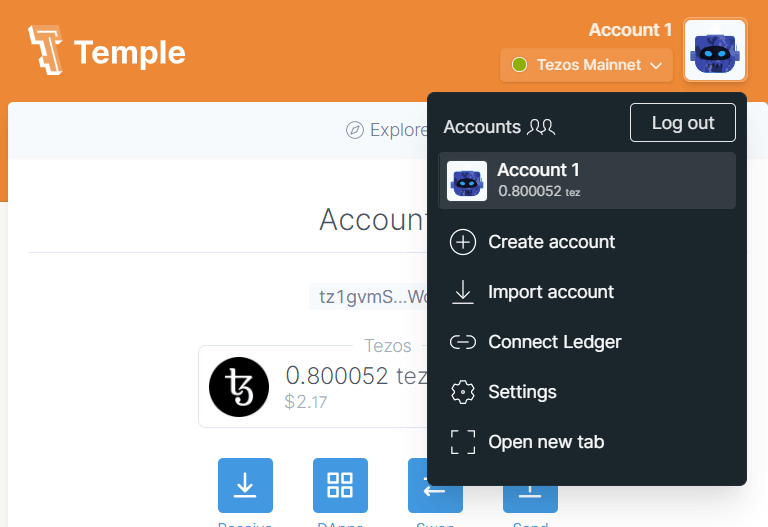Select Account 1 in the accounts list
This screenshot has width=768, height=527.
[587, 181]
